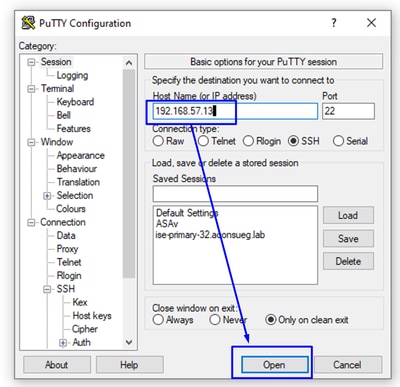Select ise-primary-32.aconsueg.lab saved session
The image size is (400, 387).
click(210, 235)
